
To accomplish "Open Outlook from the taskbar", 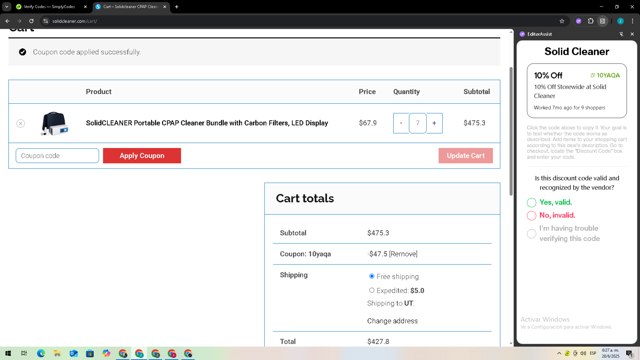I will point(73,353).
